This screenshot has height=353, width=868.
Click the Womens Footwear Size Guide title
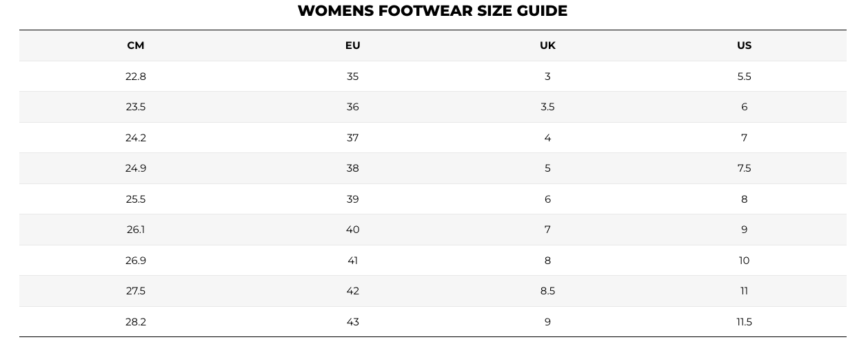432,11
